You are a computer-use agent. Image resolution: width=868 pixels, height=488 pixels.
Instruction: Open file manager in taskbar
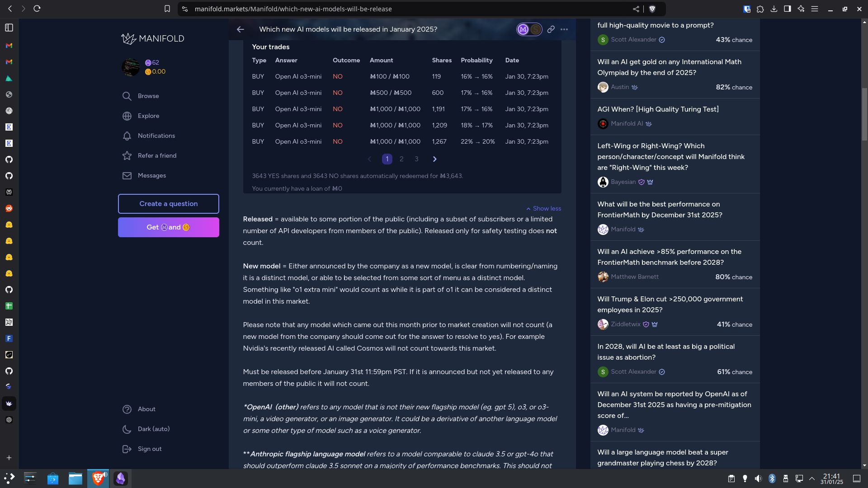click(x=75, y=479)
